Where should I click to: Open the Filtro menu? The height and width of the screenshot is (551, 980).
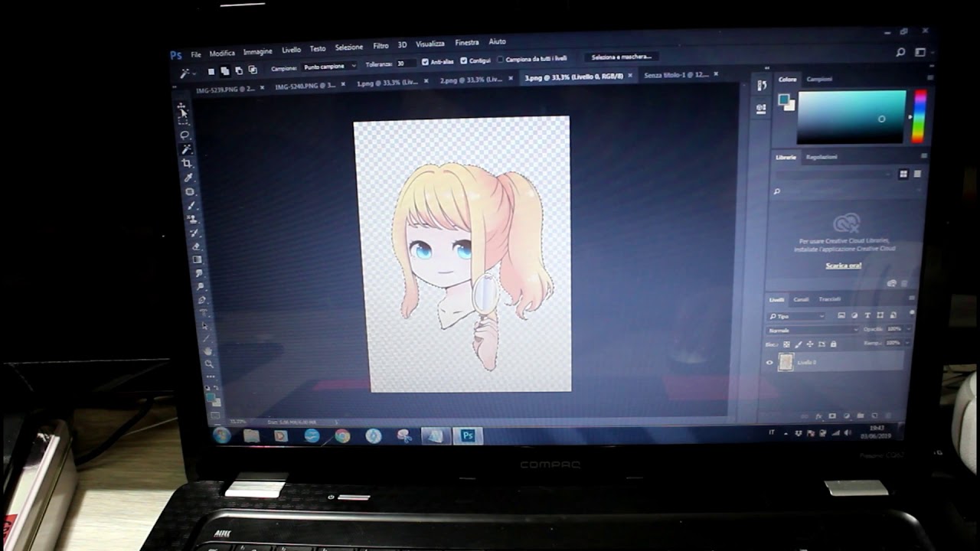click(381, 46)
